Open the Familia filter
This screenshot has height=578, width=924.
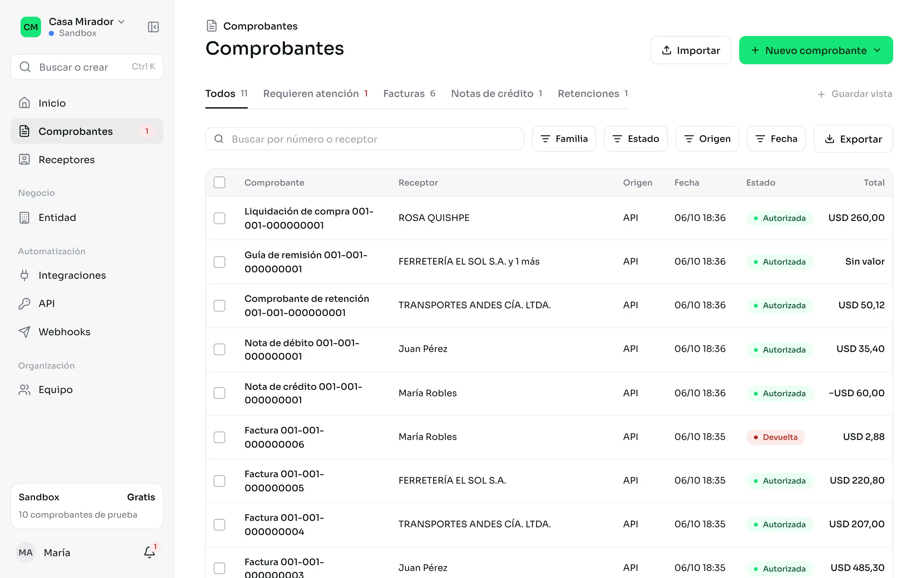pyautogui.click(x=564, y=139)
